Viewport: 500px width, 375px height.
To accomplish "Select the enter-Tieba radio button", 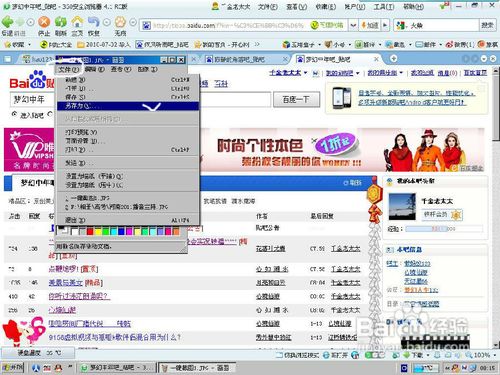I will pos(14,114).
